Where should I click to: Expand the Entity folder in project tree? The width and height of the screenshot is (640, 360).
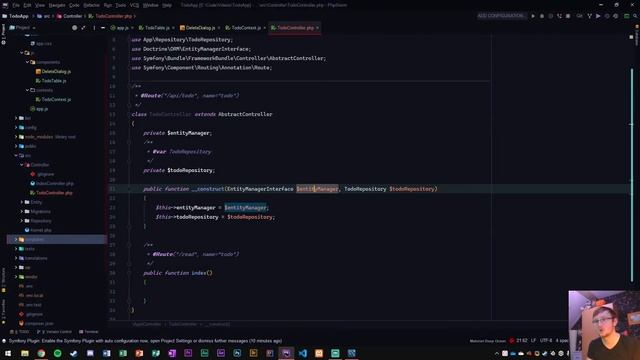(x=22, y=202)
